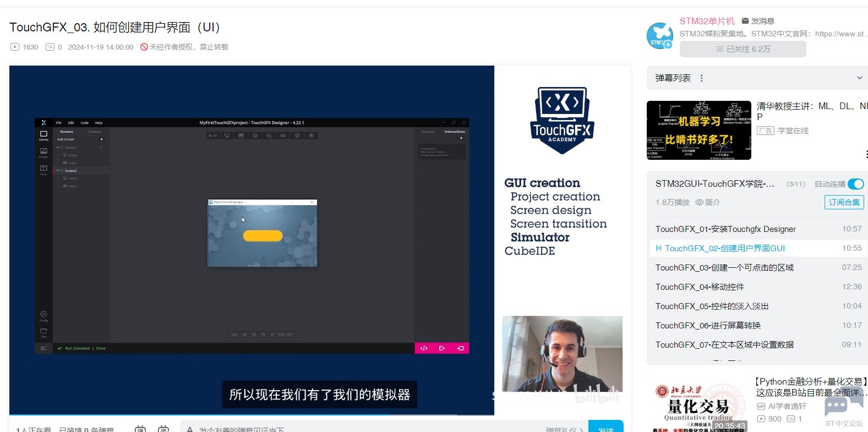Viewport: 868px width, 432px height.
Task: Expand the 弹幕列表 panel with the chevron
Action: pyautogui.click(x=859, y=78)
